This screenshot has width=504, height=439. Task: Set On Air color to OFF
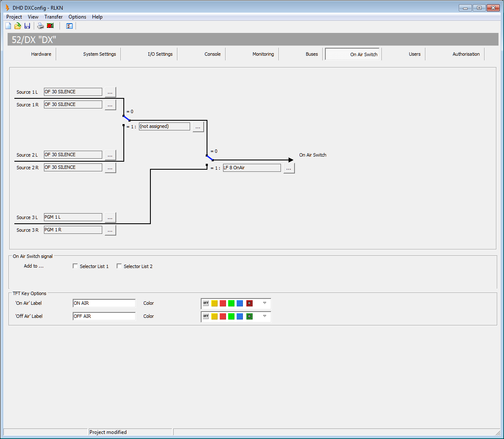(x=206, y=303)
